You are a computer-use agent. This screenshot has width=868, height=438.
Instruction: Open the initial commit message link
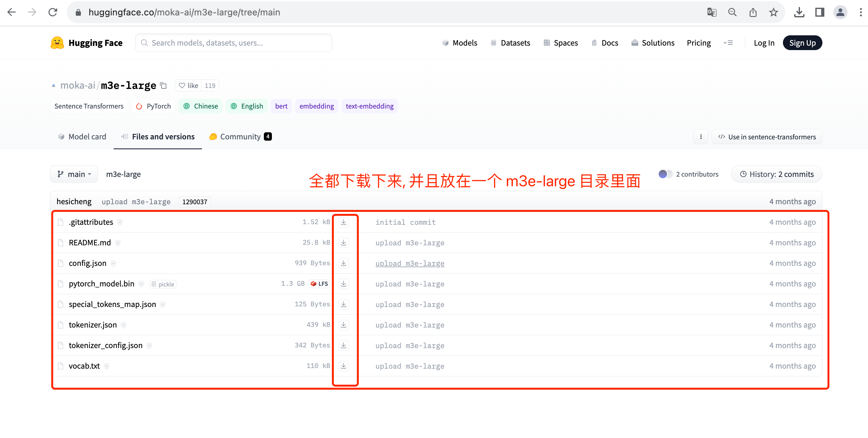pyautogui.click(x=406, y=222)
